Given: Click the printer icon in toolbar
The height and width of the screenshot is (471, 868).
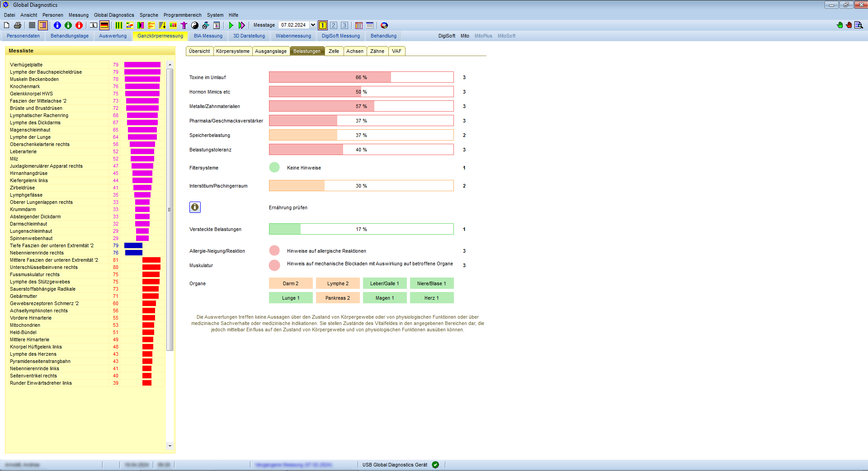Looking at the screenshot, I should point(18,25).
